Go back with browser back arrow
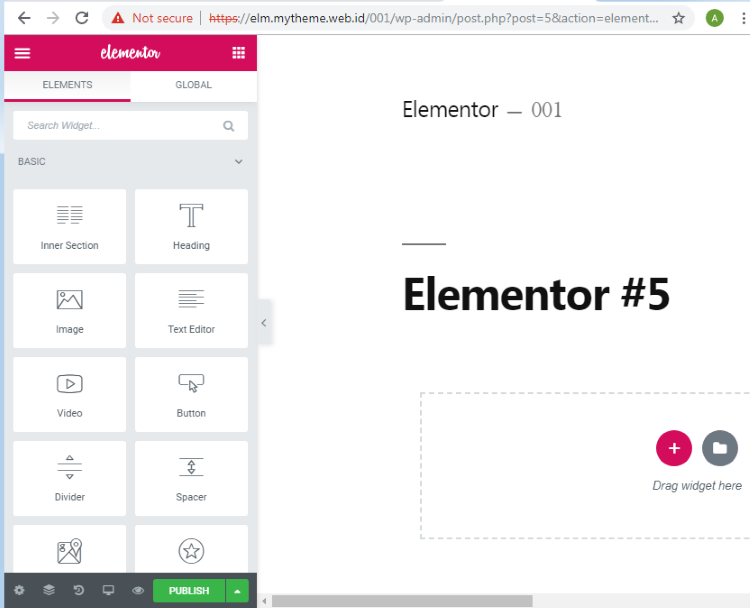Viewport: 750px width, 608px height. coord(24,18)
